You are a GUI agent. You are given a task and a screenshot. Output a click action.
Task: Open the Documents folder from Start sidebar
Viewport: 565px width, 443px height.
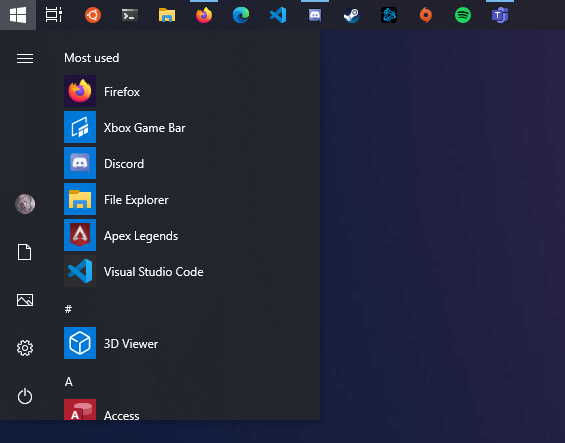coord(25,252)
